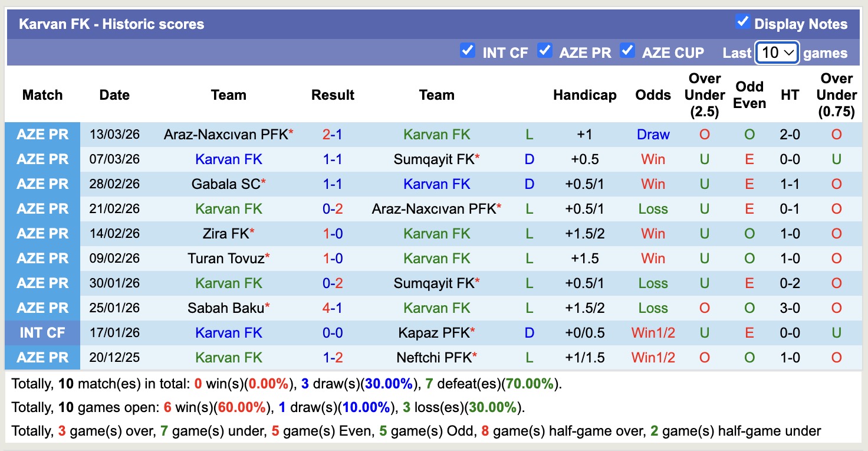Click Turan Tovuz team name

click(x=226, y=259)
